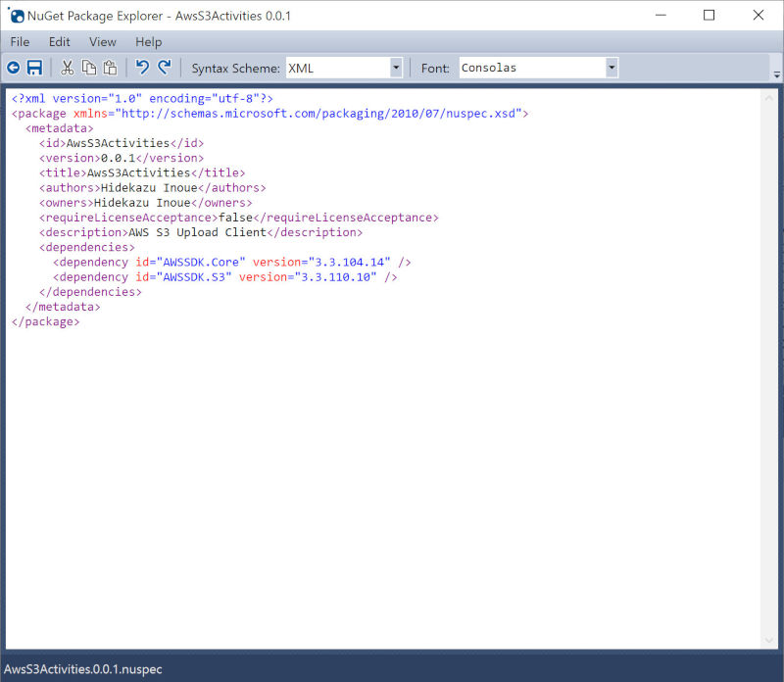Open the Help menu
Image resolution: width=784 pixels, height=682 pixels.
click(x=149, y=42)
